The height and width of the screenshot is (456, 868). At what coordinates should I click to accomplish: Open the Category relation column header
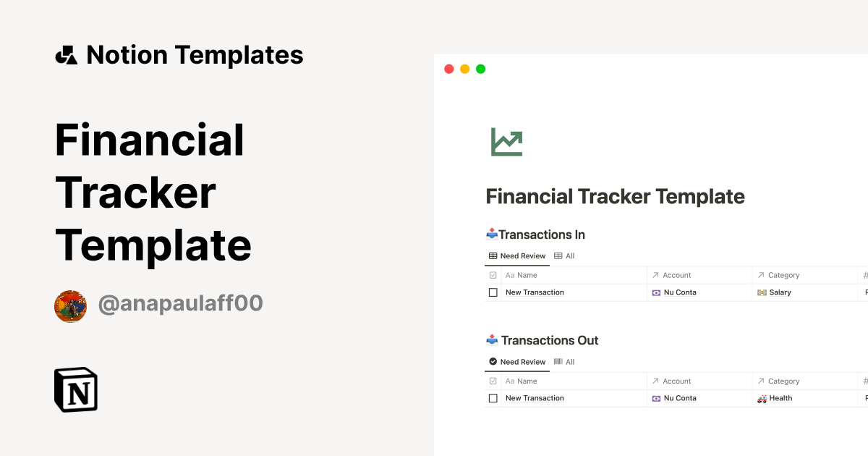coord(780,275)
